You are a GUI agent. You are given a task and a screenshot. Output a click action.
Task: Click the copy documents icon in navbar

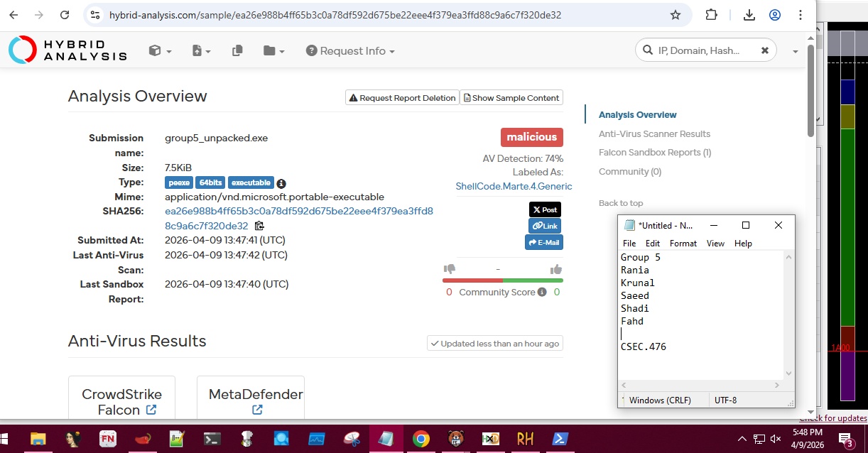[237, 50]
